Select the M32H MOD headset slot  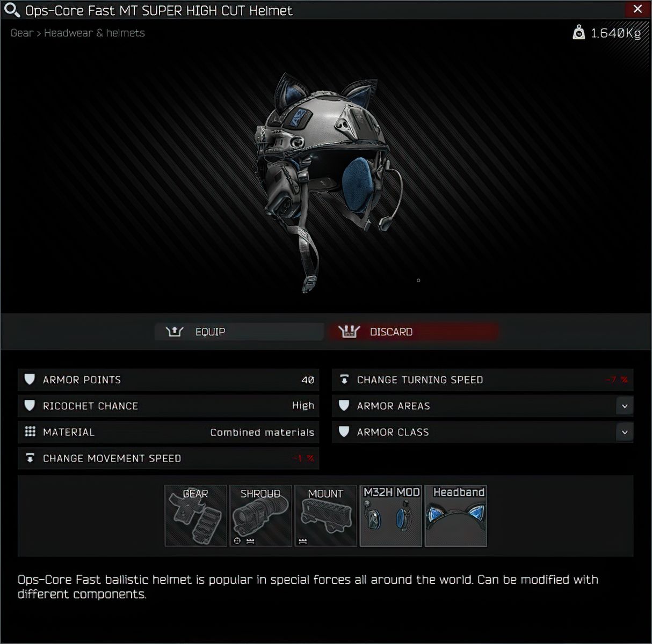391,516
